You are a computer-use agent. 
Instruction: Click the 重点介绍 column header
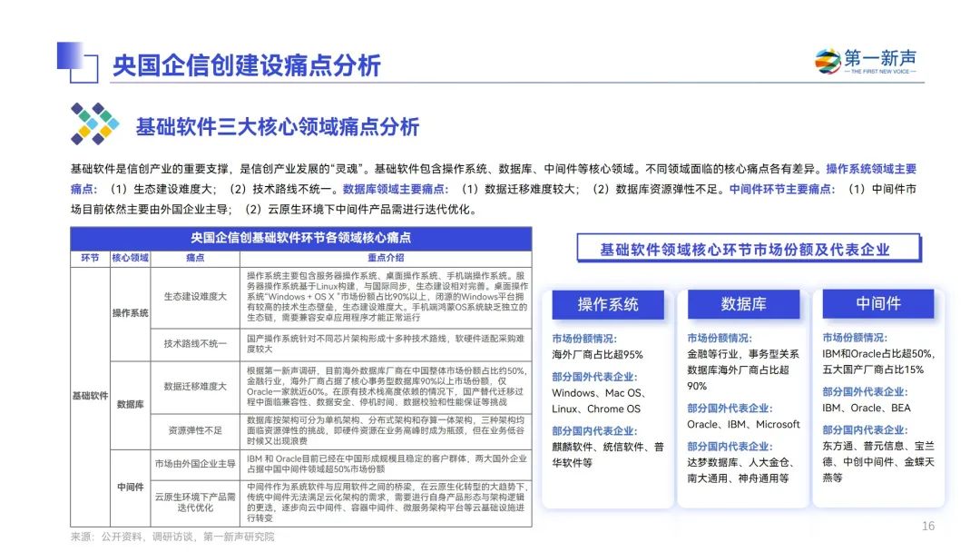click(386, 258)
